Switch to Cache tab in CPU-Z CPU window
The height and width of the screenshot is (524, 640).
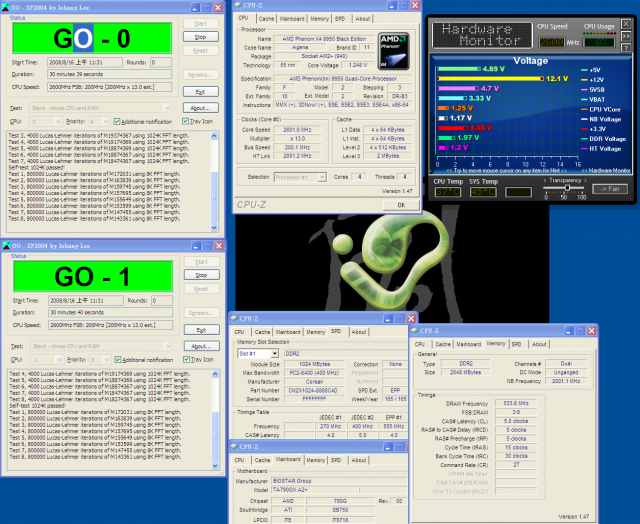coord(266,19)
